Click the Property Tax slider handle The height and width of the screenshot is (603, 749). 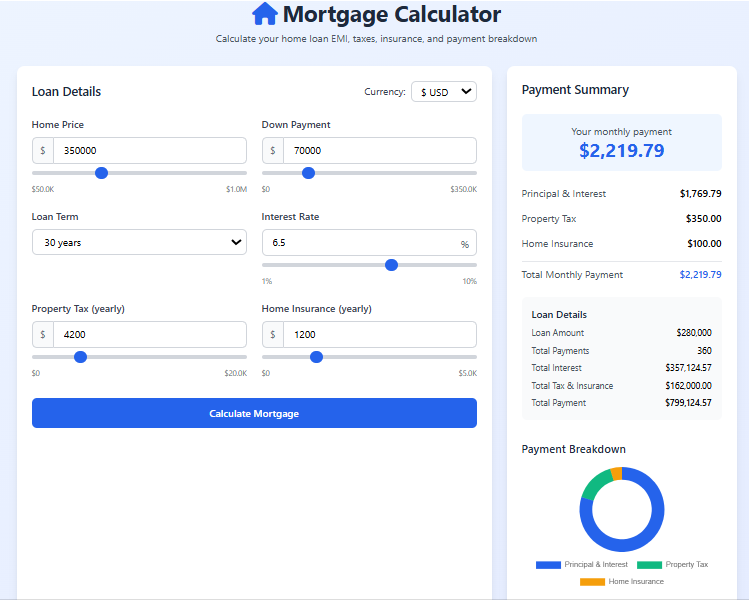pyautogui.click(x=81, y=357)
